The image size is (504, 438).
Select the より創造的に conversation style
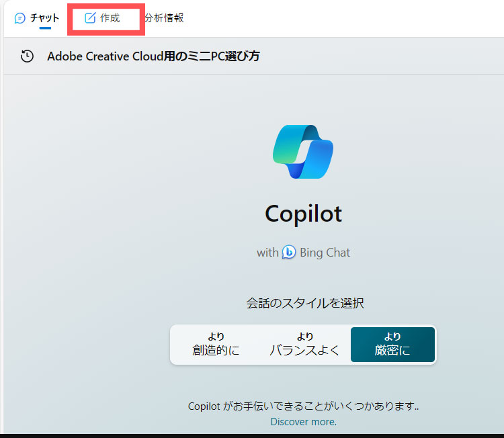(x=216, y=344)
